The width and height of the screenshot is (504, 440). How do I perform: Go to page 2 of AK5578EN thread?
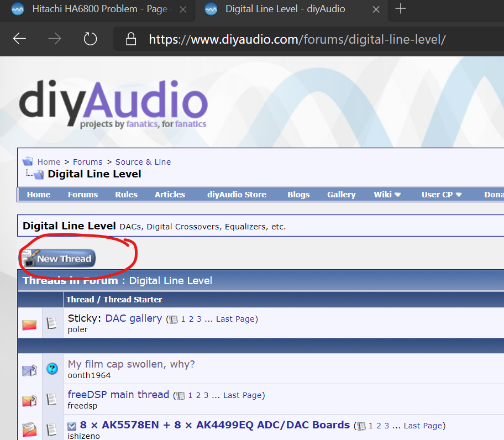pyautogui.click(x=379, y=426)
